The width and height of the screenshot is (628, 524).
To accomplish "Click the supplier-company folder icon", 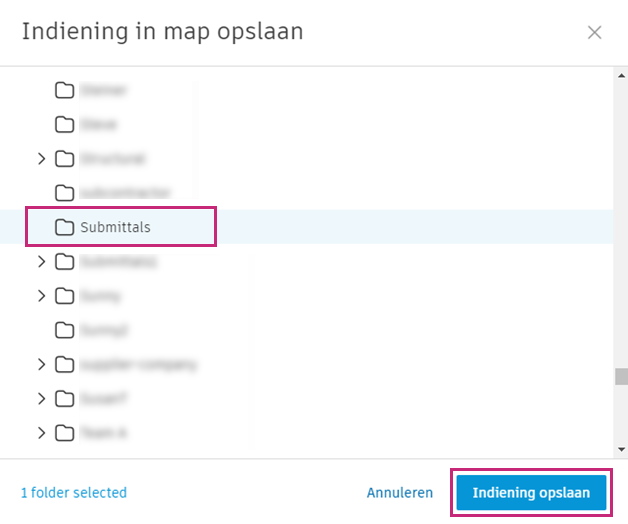I will [65, 364].
